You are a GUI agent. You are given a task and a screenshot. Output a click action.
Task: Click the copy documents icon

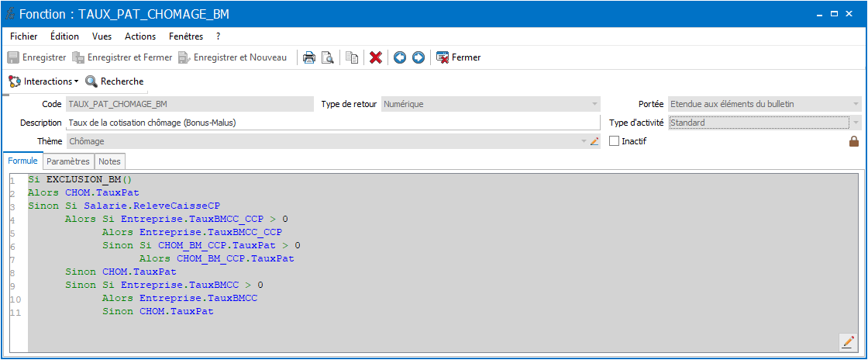pyautogui.click(x=352, y=57)
